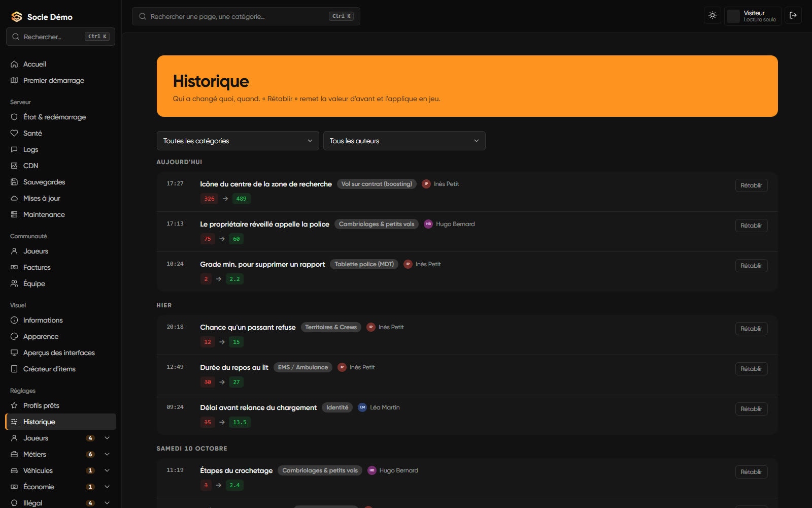The image size is (812, 508).
Task: Click the Logs chat icon
Action: 14,149
